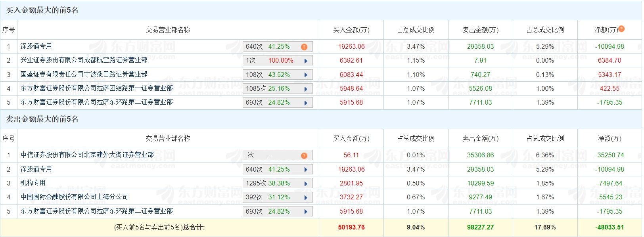Open 东方财富证券拉萨团结路第一证券营业部 link
Screen dimensions: 644x237
(97, 88)
